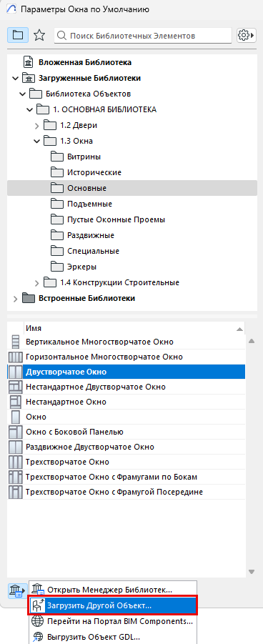Open the Специальные folder
This screenshot has width=263, height=644.
point(94,251)
